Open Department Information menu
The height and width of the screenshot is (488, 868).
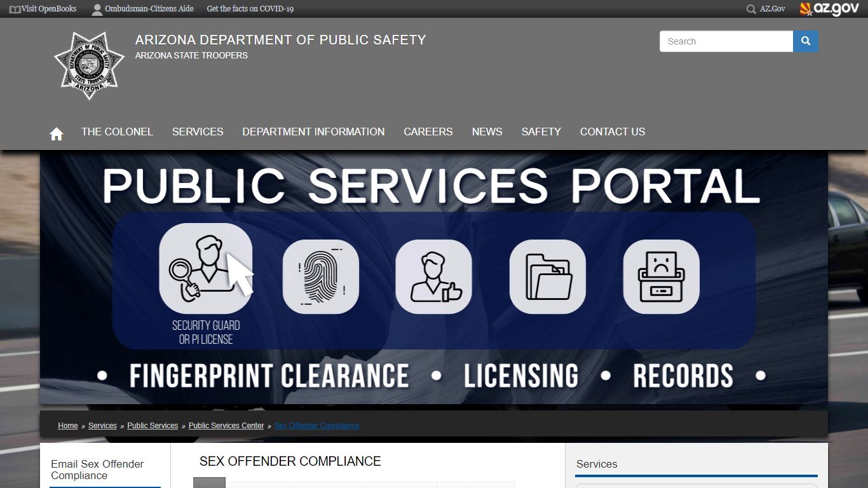tap(313, 132)
